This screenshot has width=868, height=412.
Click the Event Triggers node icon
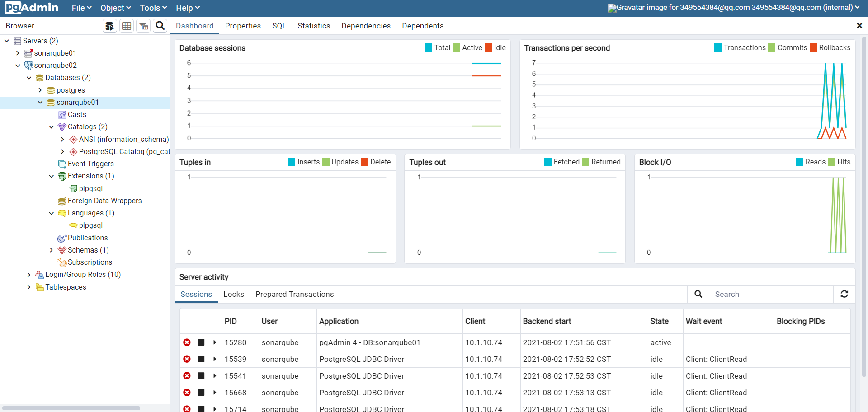point(62,164)
